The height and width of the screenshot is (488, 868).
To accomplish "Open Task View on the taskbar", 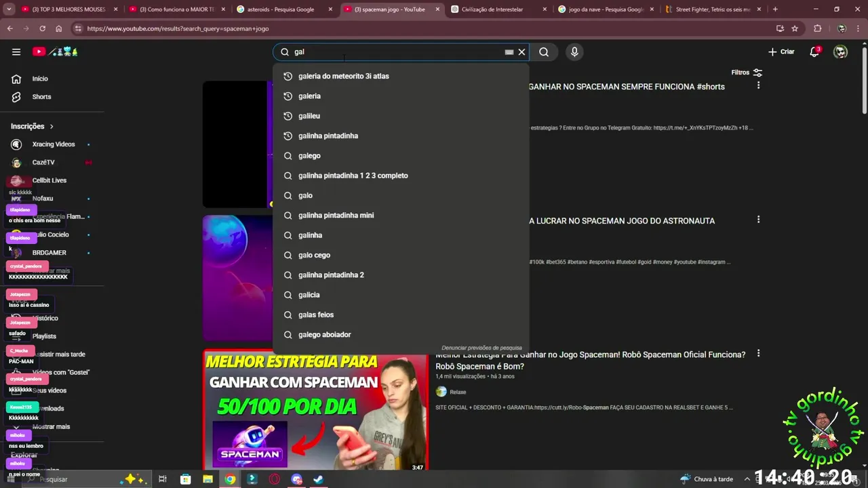I will click(163, 479).
